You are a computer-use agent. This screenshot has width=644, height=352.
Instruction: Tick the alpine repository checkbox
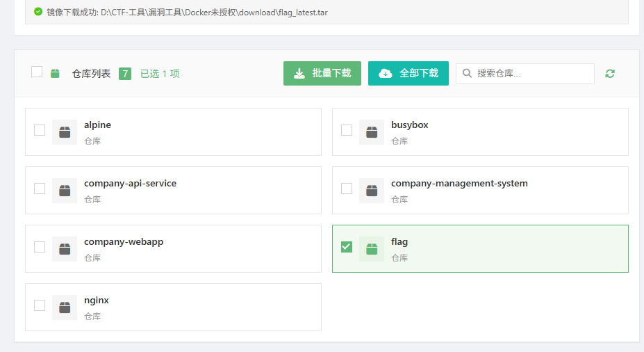[40, 130]
